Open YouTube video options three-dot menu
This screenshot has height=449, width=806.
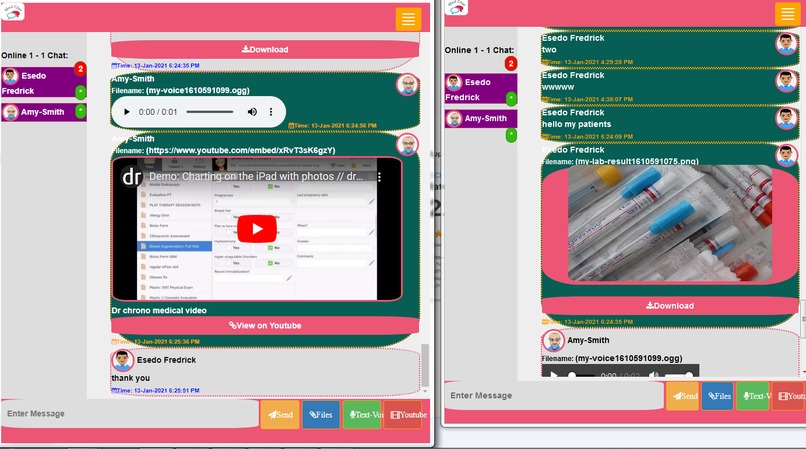[379, 177]
